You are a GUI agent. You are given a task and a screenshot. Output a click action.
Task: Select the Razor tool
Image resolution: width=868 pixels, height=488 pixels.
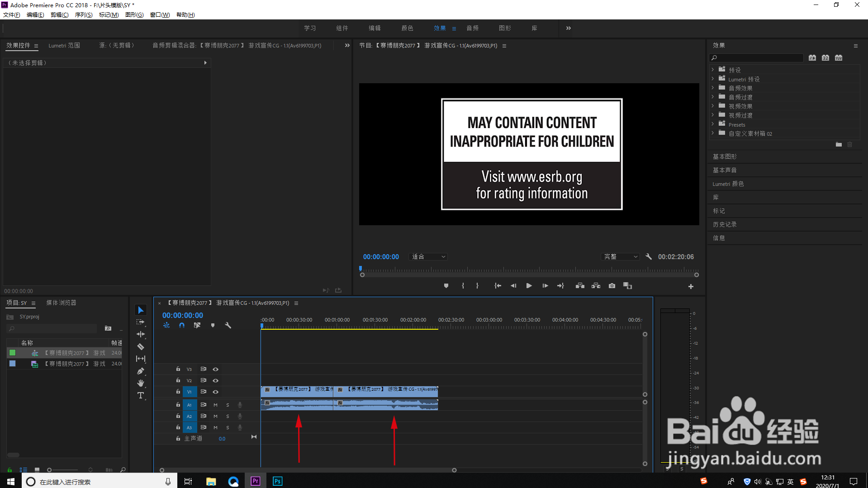[x=141, y=346]
